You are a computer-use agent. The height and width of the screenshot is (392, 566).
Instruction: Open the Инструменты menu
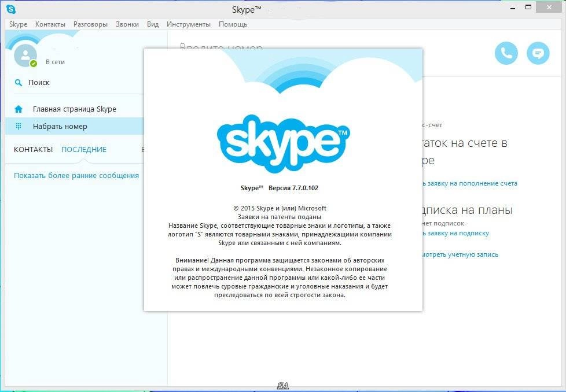tap(189, 24)
